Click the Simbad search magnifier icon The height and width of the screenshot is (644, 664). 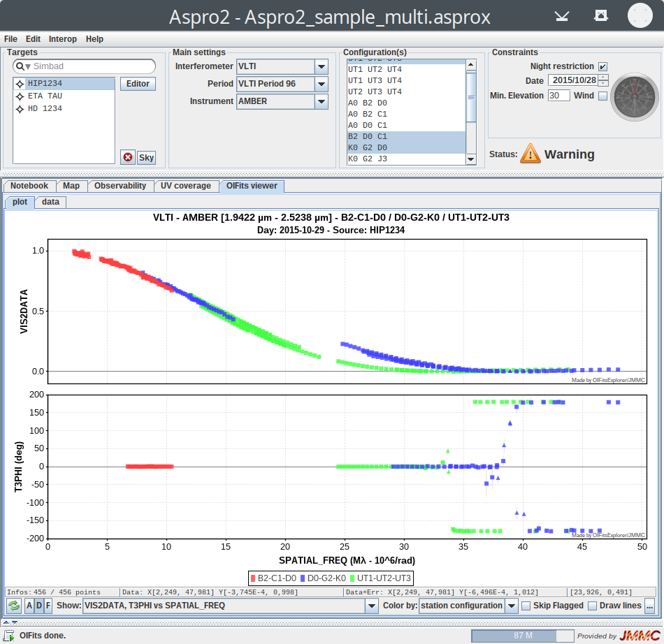point(20,66)
